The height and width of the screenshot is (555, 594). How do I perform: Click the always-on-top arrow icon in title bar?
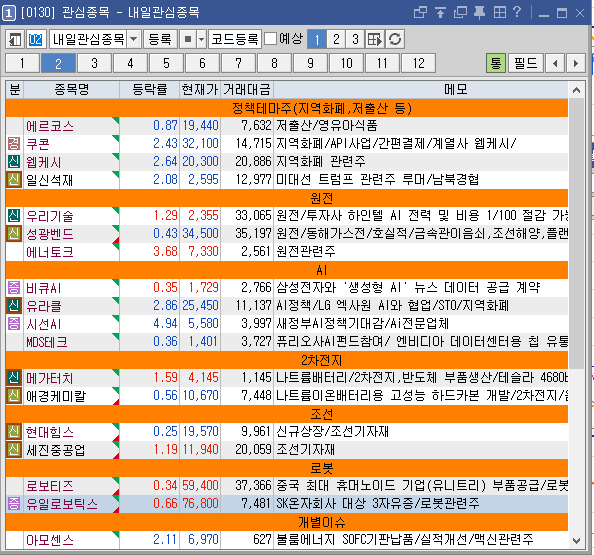(440, 13)
